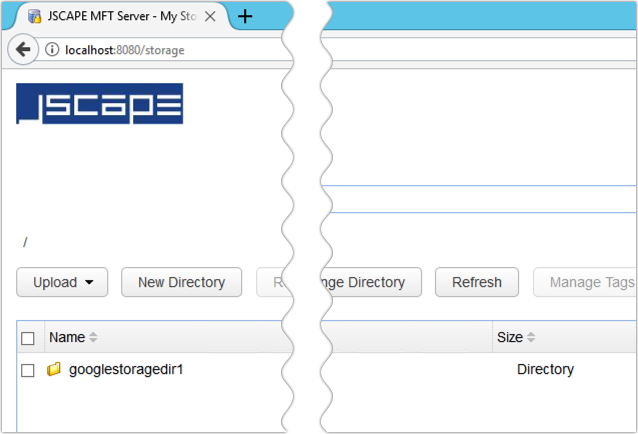Sort the list by Name column header
Viewport: 638px width, 434px height.
(67, 338)
